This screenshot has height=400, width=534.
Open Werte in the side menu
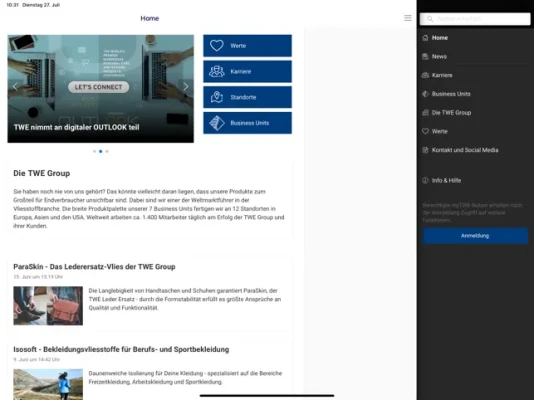pyautogui.click(x=440, y=131)
